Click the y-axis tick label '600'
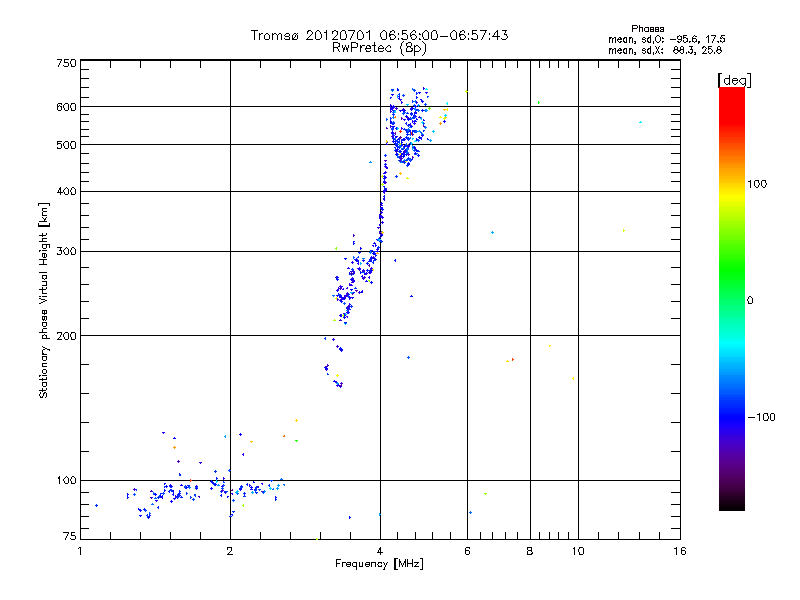Screen dimensions: 800x600 [66, 107]
